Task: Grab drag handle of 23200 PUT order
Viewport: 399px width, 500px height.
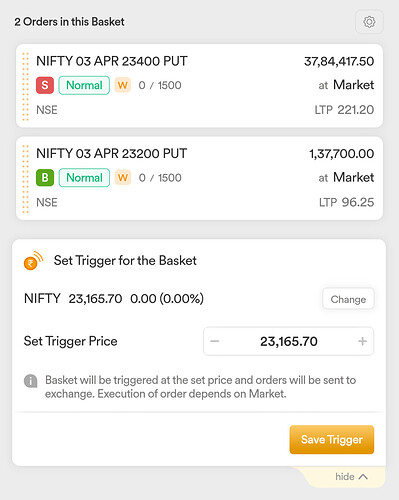Action: point(25,179)
